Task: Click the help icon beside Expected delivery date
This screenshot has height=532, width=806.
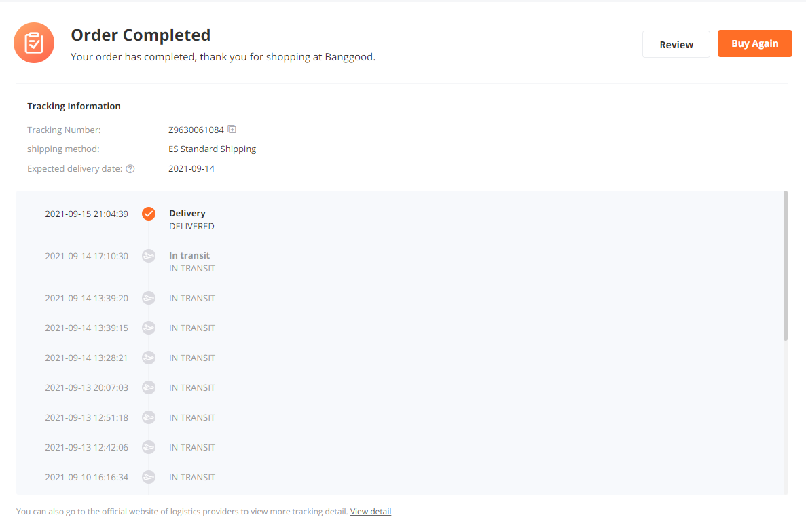Action: coord(130,169)
